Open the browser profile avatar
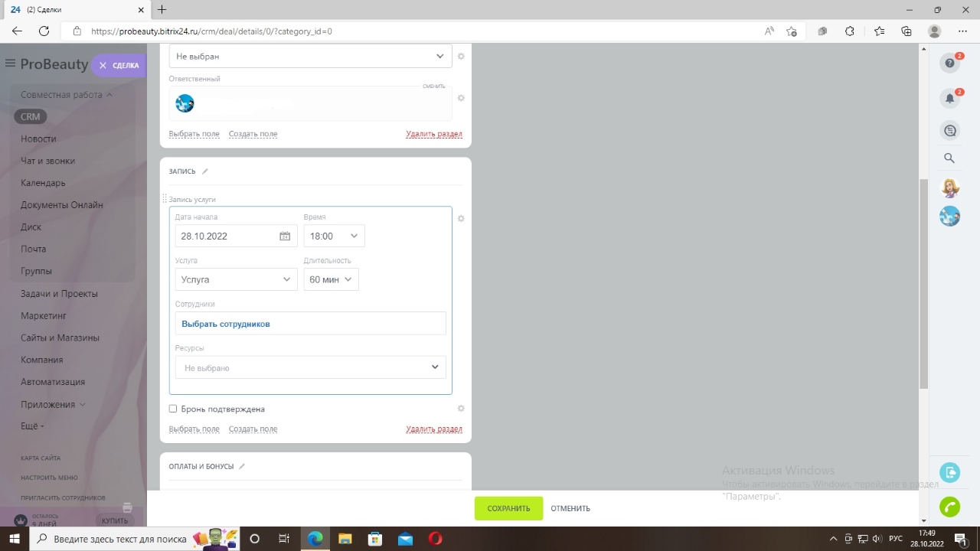Screen dimensions: 980x551 (934, 31)
